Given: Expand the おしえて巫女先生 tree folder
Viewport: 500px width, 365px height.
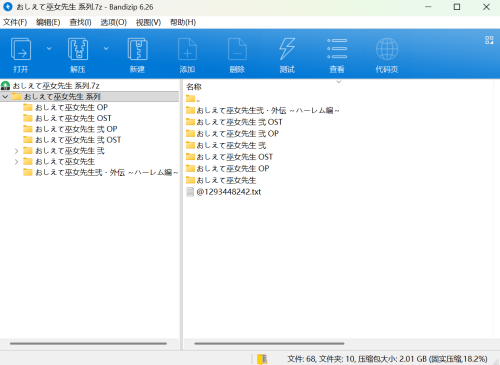Looking at the screenshot, I should pos(16,162).
